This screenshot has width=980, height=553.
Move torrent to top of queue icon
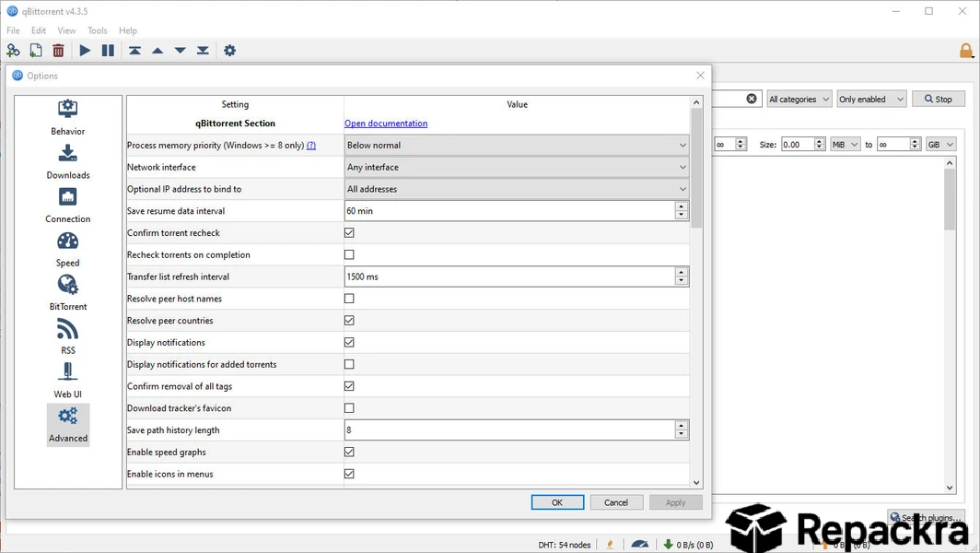click(135, 51)
